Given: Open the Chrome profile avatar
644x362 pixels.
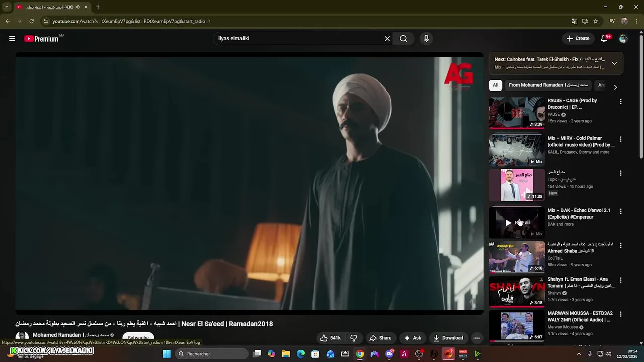Looking at the screenshot, I should 624,21.
